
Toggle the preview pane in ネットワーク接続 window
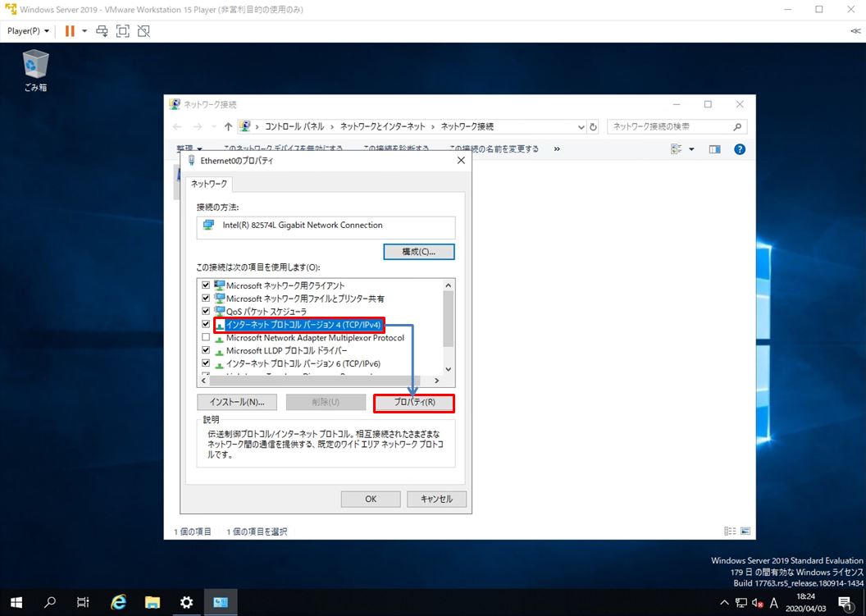[x=714, y=149]
